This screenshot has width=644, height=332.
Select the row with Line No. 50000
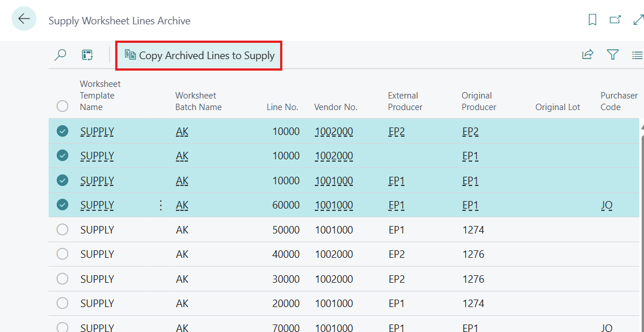coord(62,229)
